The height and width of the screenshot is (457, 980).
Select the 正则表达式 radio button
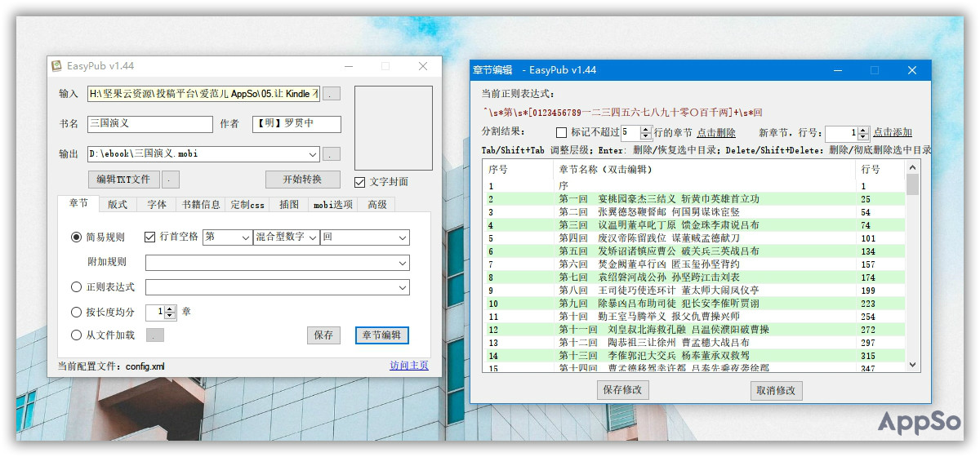(x=77, y=287)
